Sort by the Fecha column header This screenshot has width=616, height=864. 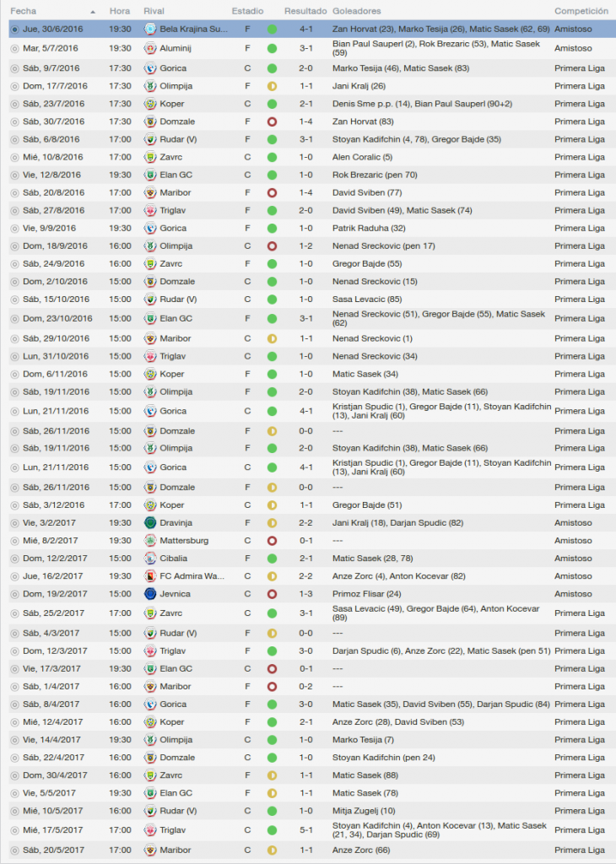pos(23,11)
